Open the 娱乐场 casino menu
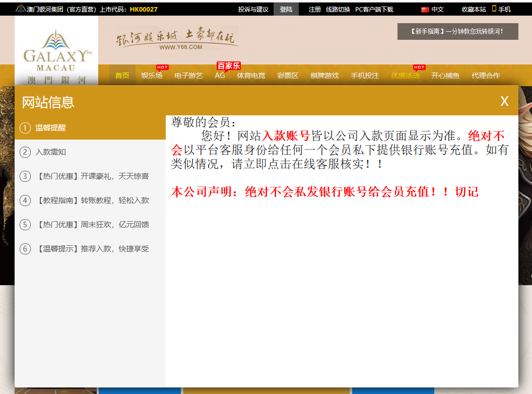 [x=152, y=76]
